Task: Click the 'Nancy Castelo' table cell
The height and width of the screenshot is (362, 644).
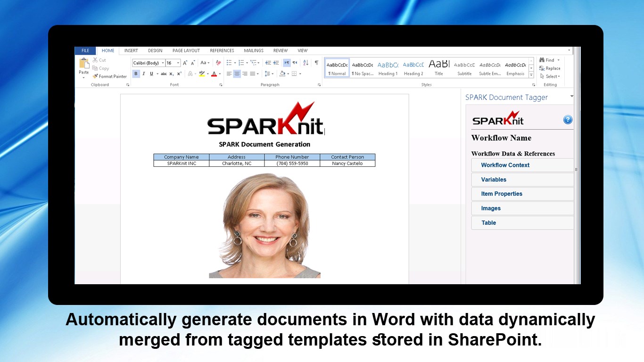Action: (x=347, y=164)
